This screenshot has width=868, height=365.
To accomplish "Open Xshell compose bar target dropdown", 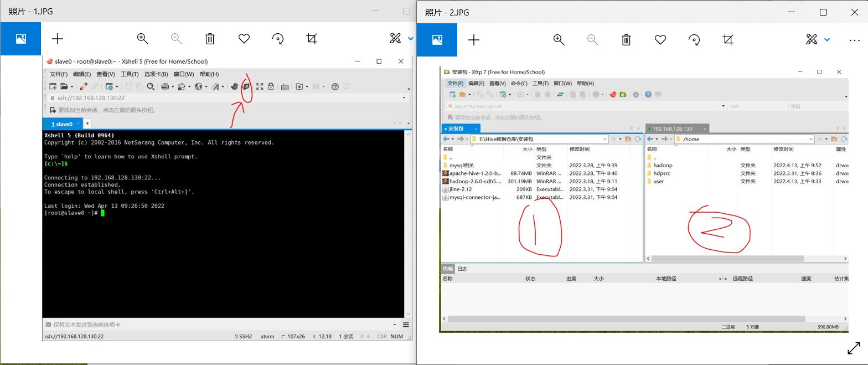I will [395, 325].
